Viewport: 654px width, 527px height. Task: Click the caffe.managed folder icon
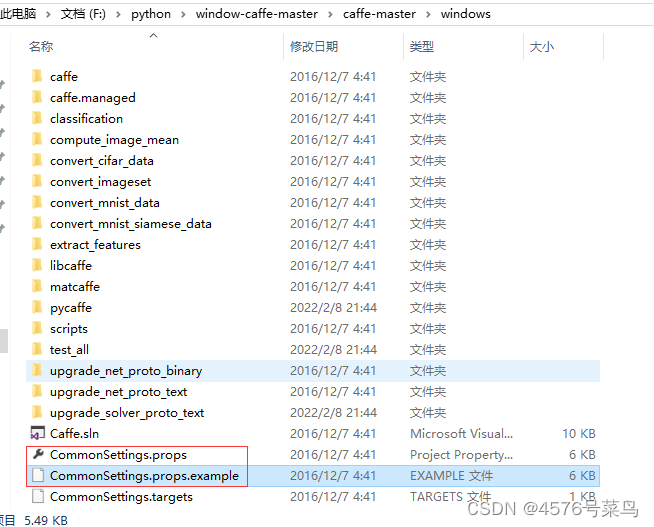pos(37,97)
